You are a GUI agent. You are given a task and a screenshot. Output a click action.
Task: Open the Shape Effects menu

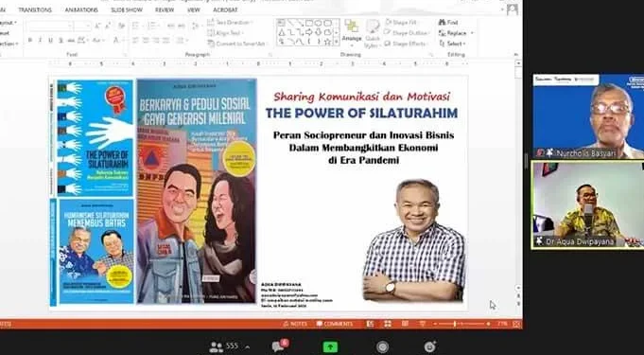(x=407, y=44)
